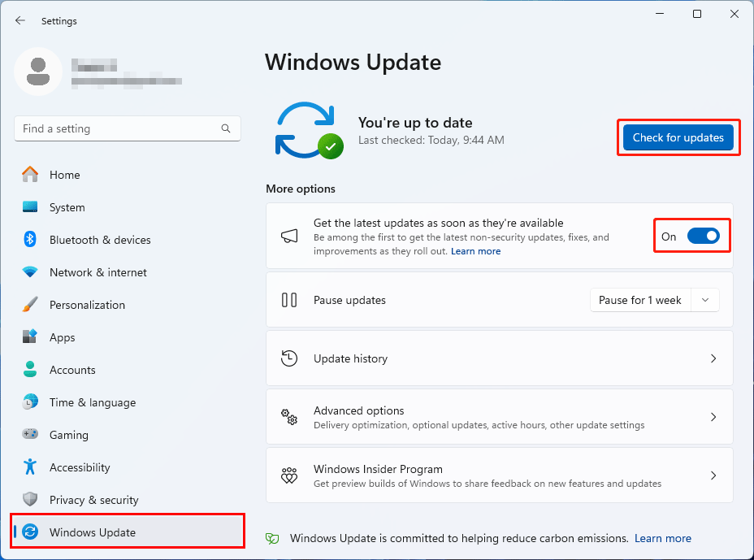This screenshot has height=560, width=754.
Task: Select the System sidebar icon
Action: pyautogui.click(x=32, y=207)
